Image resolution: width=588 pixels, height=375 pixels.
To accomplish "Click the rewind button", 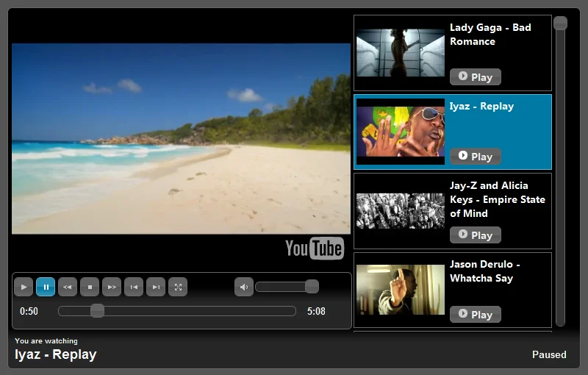I will tap(68, 287).
